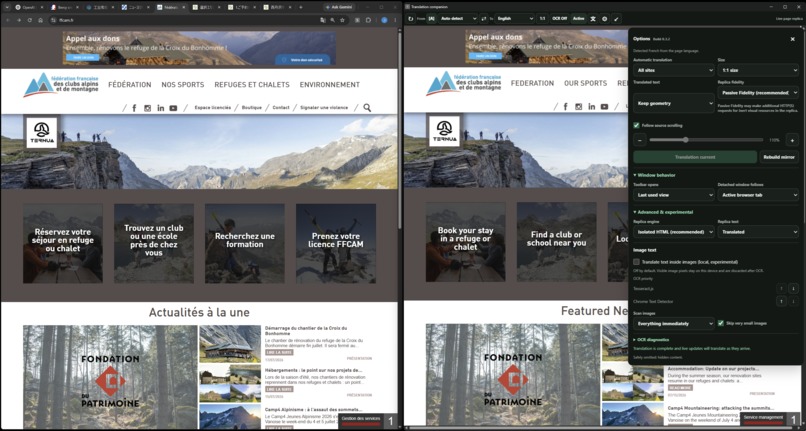Click FÉDÉRATION menu on left browser page

click(130, 84)
